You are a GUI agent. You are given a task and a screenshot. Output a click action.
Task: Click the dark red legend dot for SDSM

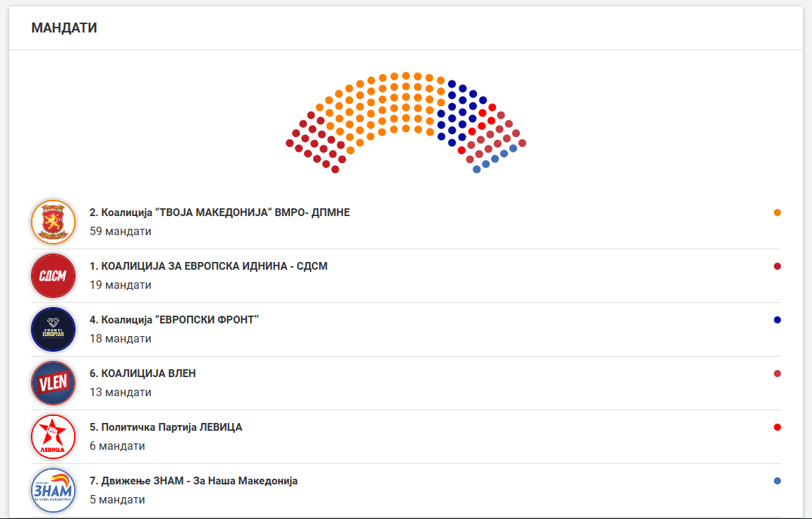click(x=777, y=266)
